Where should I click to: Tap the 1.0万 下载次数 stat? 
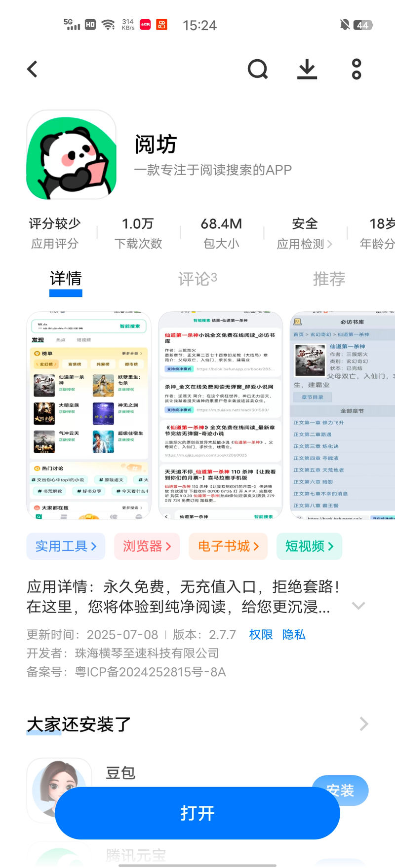click(x=138, y=233)
